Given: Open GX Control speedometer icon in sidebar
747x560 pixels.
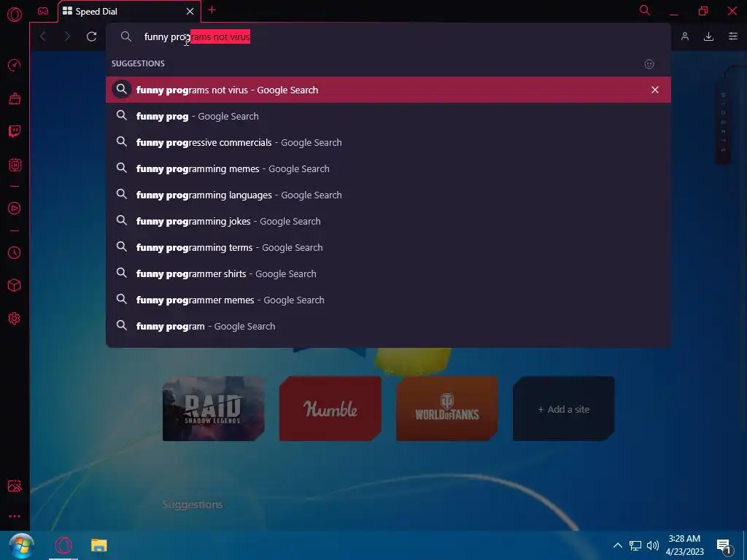Looking at the screenshot, I should 15,65.
